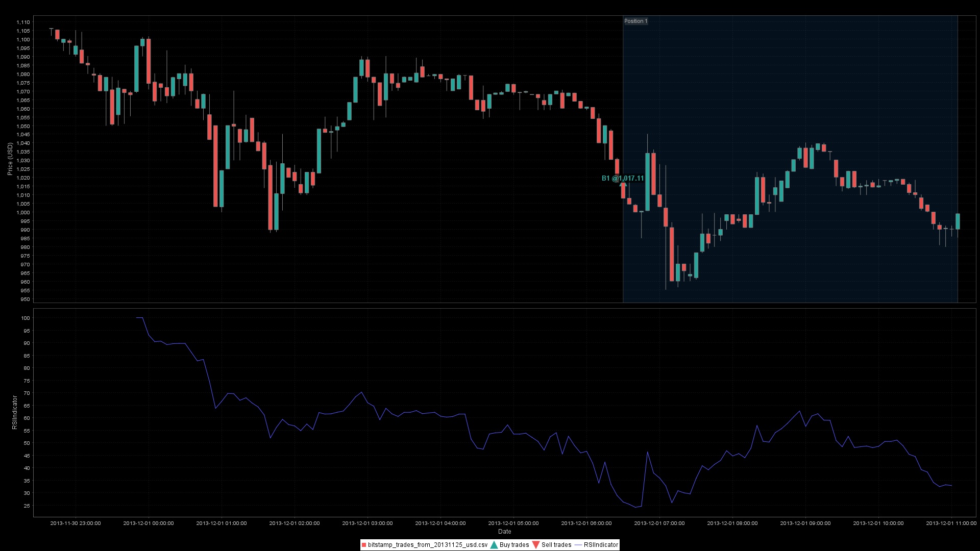Screen dimensions: 980x551
Task: Click the last green candlestick at right edge
Action: pos(958,221)
